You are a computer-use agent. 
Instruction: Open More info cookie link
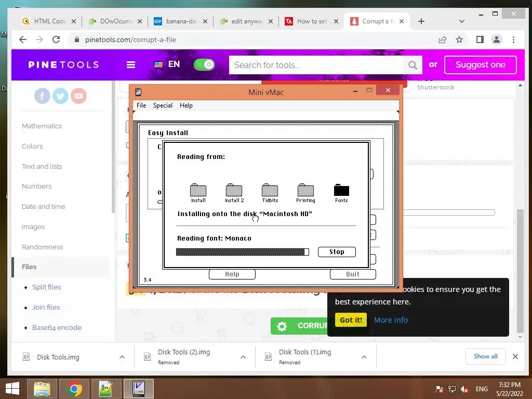[x=391, y=320]
